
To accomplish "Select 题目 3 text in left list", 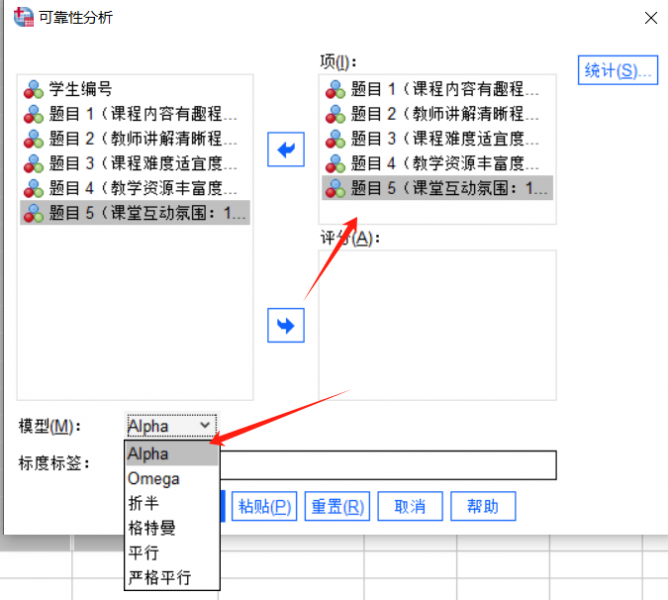I will [143, 163].
